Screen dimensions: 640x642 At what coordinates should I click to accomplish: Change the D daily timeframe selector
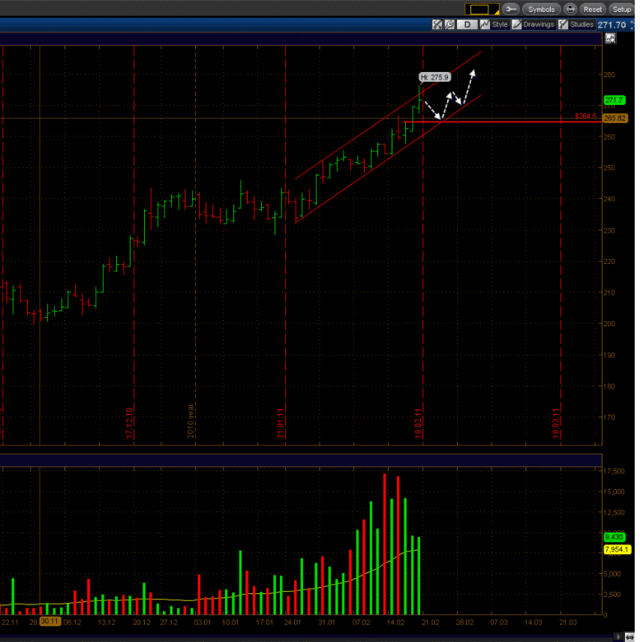[x=467, y=24]
